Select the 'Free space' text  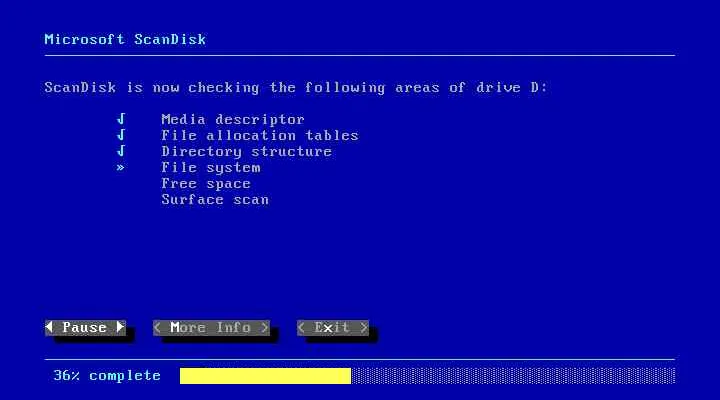pos(206,184)
